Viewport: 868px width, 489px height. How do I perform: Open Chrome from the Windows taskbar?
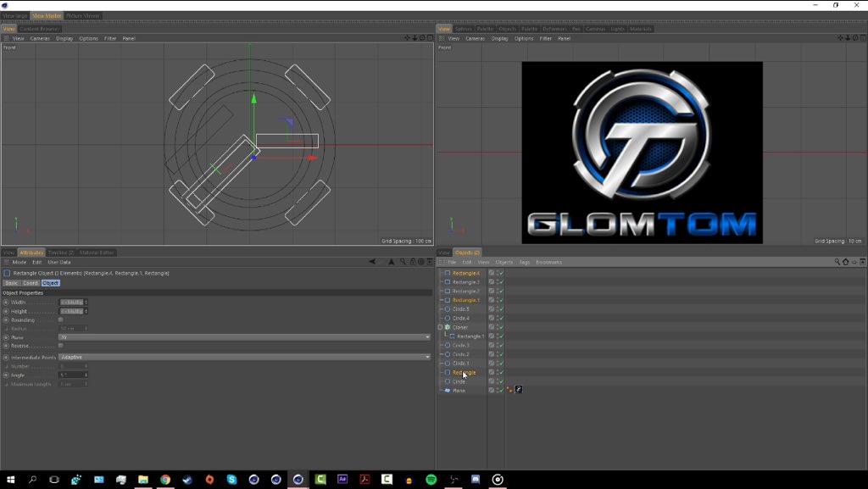165,480
